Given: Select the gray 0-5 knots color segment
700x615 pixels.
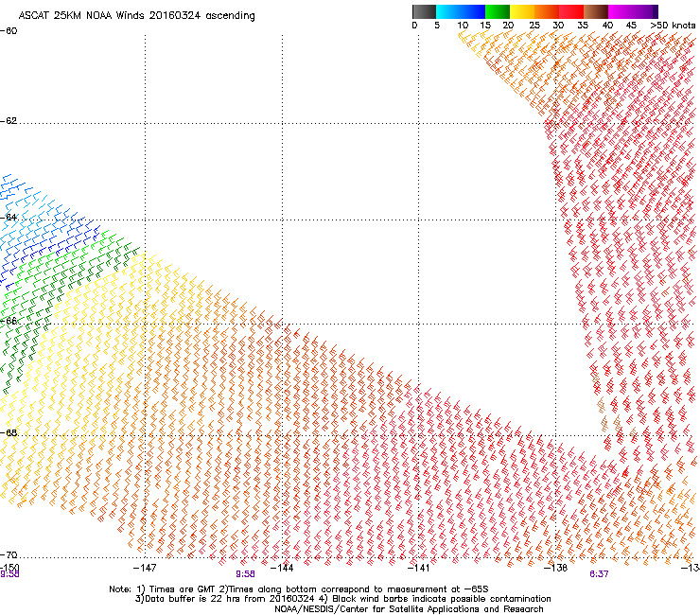Looking at the screenshot, I should 424,11.
